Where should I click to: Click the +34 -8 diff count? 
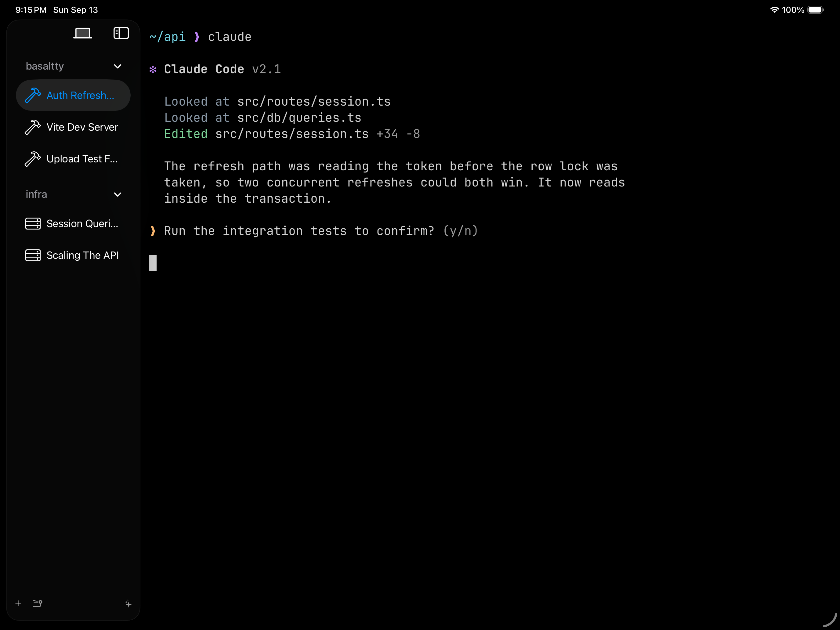(x=398, y=134)
